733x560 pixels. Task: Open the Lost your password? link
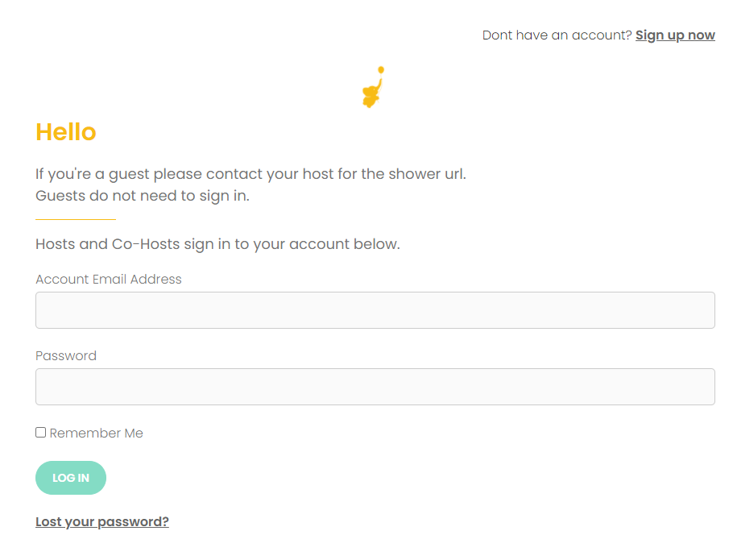tap(102, 522)
